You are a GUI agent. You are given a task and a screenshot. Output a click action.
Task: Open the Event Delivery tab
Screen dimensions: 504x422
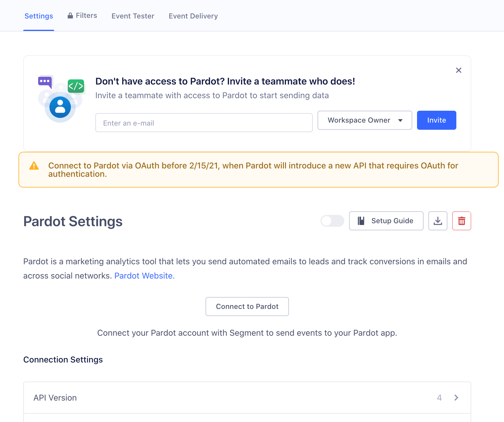point(193,16)
